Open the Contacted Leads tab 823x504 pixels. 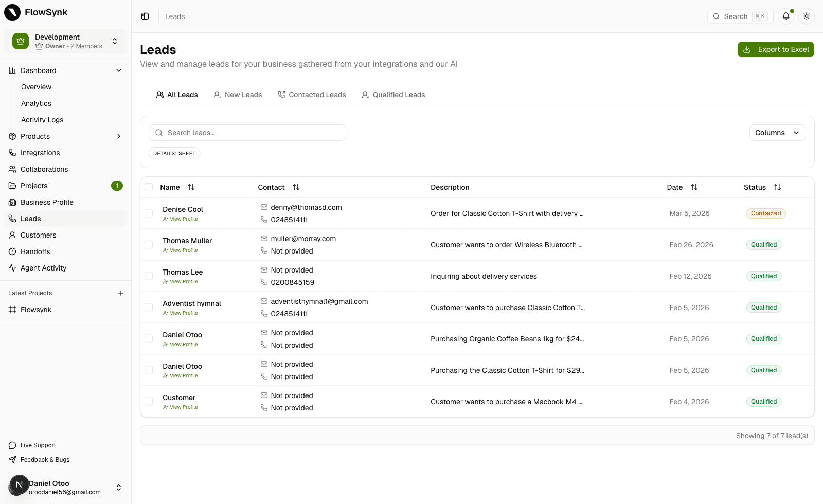tap(312, 95)
